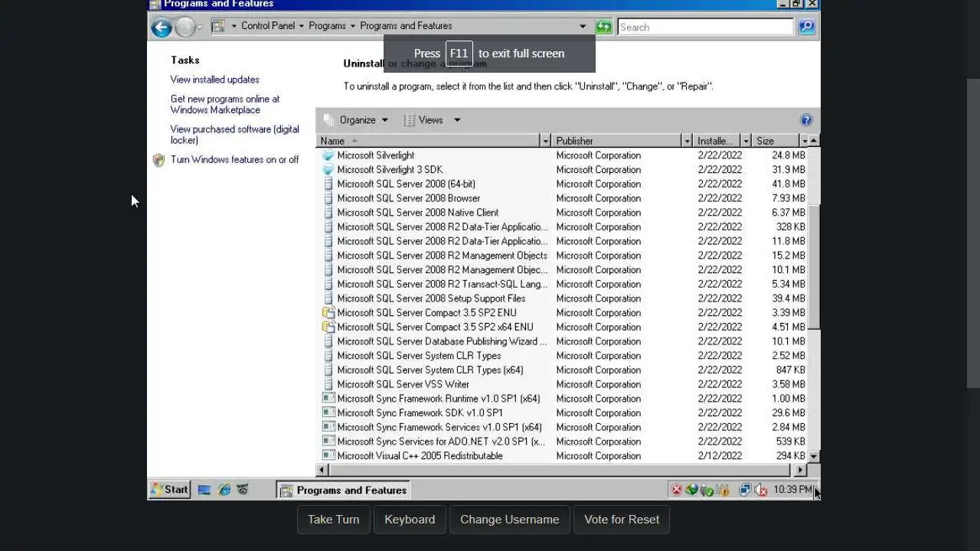This screenshot has height=551, width=980.
Task: Select Microsoft SQL Server 2008 Setup Support Files
Action: point(563,298)
